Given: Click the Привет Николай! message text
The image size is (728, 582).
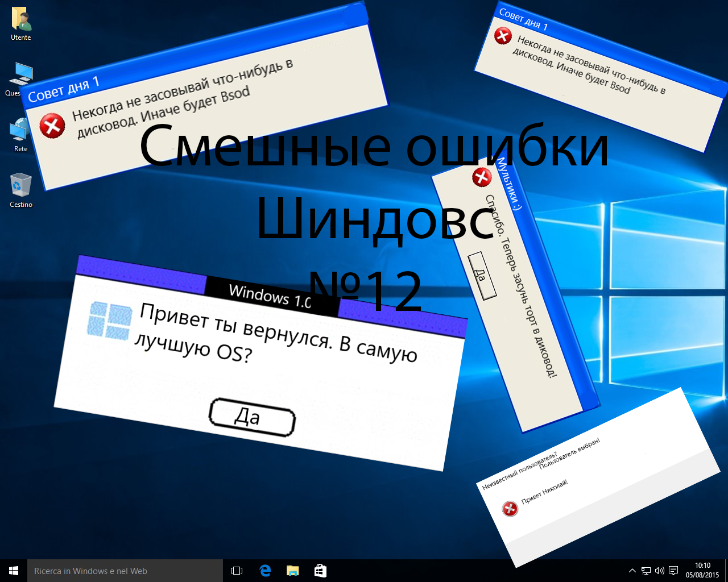Looking at the screenshot, I should pos(545,492).
